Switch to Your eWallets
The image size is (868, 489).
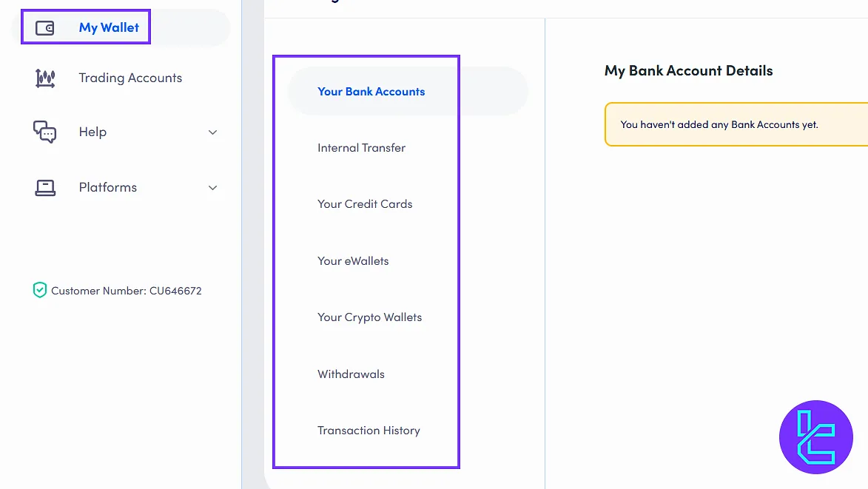coord(353,261)
